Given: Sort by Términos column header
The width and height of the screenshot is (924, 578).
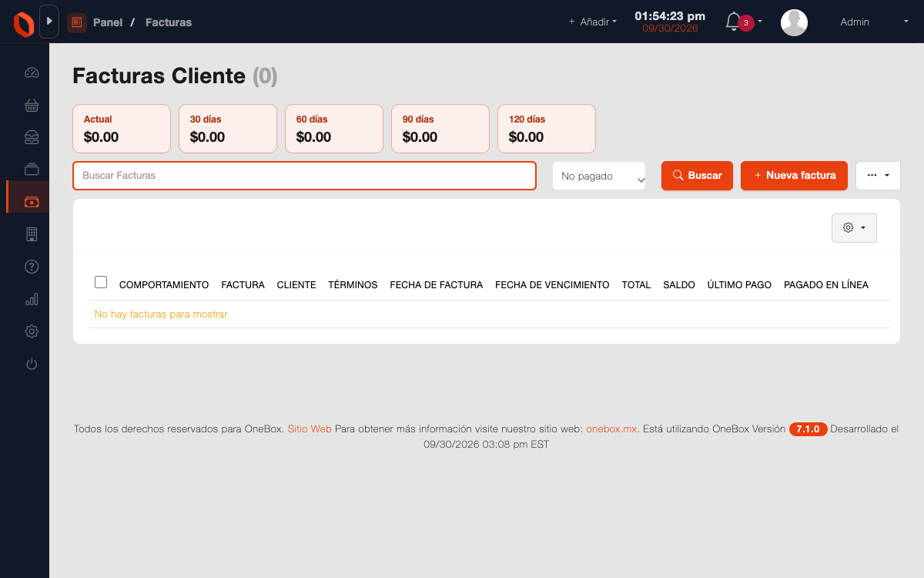Looking at the screenshot, I should (x=353, y=285).
